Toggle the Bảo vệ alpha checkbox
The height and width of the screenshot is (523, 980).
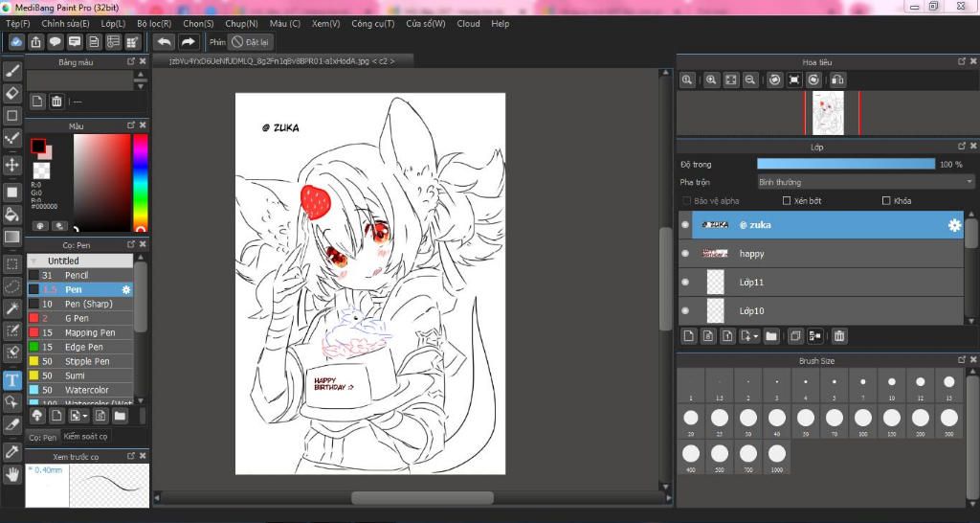687,201
